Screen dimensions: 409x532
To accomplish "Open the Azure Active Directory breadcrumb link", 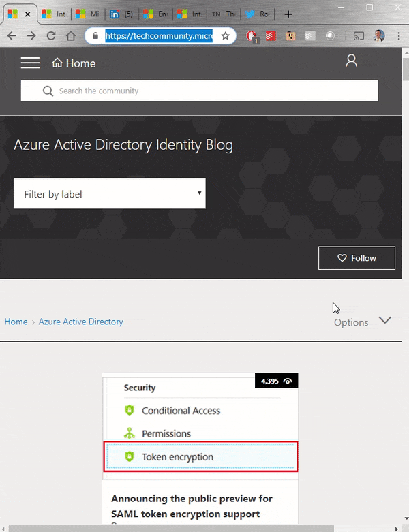I will click(81, 322).
